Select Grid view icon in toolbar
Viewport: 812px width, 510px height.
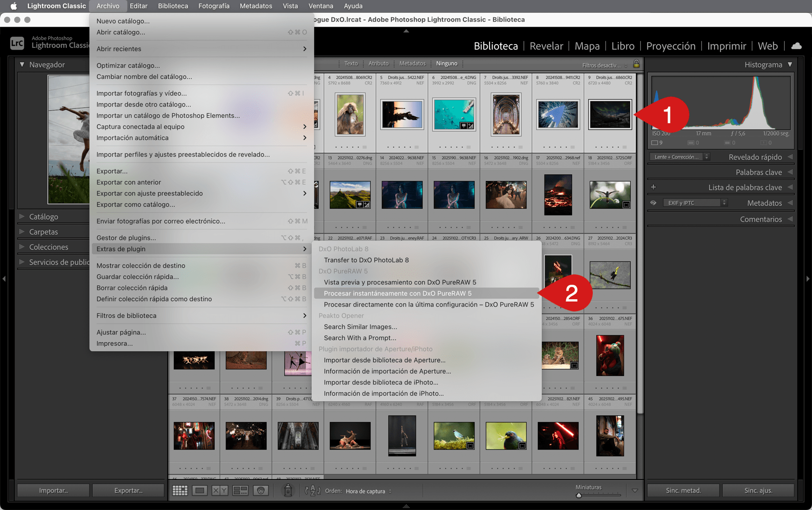(x=180, y=491)
